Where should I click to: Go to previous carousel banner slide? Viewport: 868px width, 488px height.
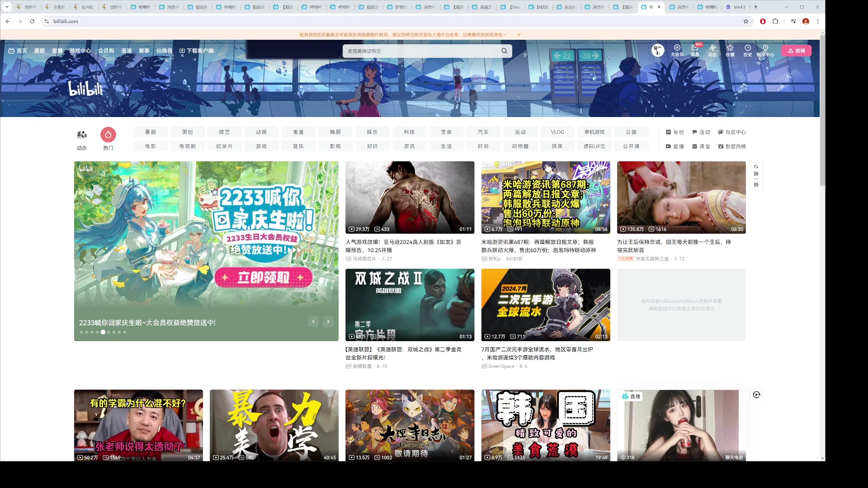pos(314,321)
